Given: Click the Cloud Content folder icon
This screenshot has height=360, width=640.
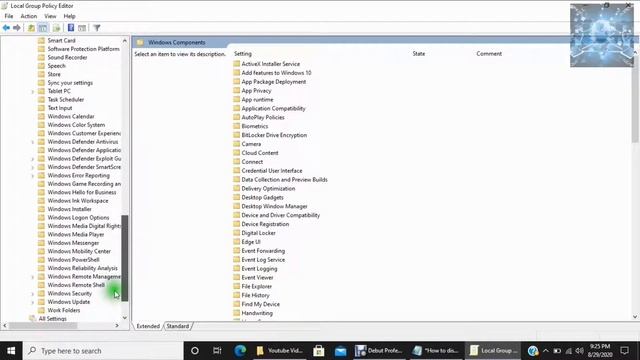Looking at the screenshot, I should tap(237, 153).
